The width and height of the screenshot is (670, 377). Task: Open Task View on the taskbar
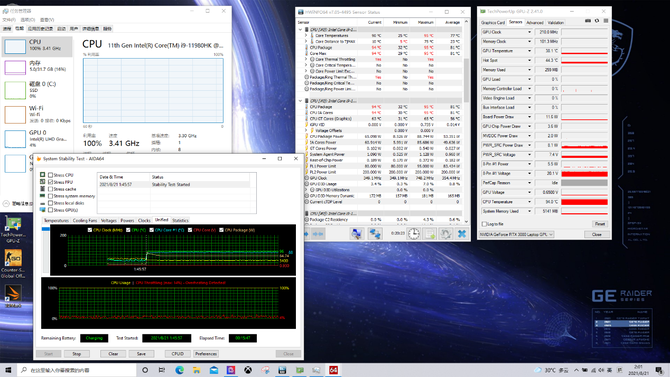(162, 370)
